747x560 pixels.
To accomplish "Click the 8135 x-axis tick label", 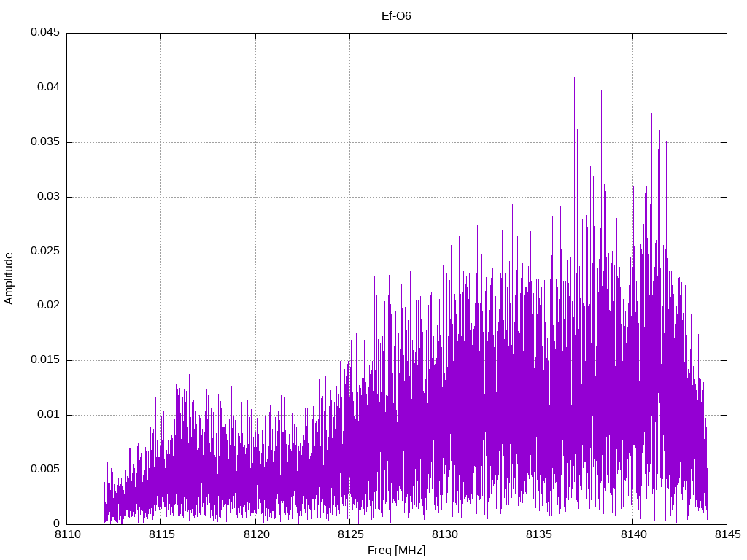I will coord(539,534).
